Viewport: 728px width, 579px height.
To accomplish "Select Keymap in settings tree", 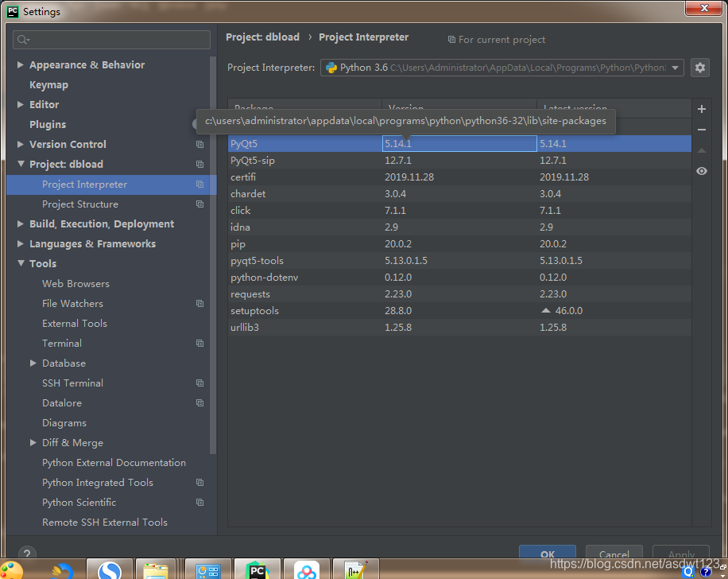I will (48, 85).
